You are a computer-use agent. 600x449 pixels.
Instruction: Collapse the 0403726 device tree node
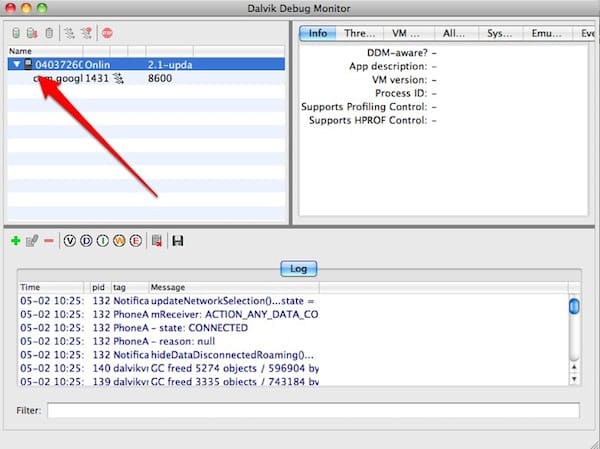(18, 64)
